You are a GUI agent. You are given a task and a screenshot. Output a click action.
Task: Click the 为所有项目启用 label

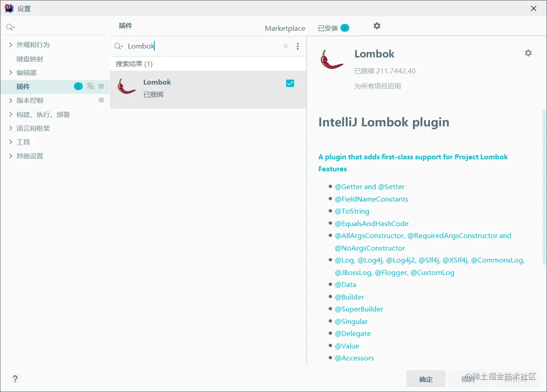377,86
